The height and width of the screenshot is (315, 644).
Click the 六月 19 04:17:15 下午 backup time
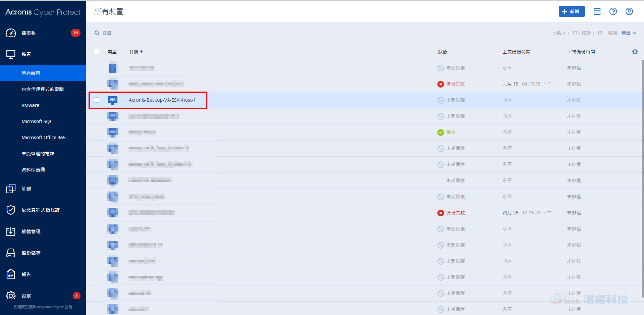tap(527, 84)
